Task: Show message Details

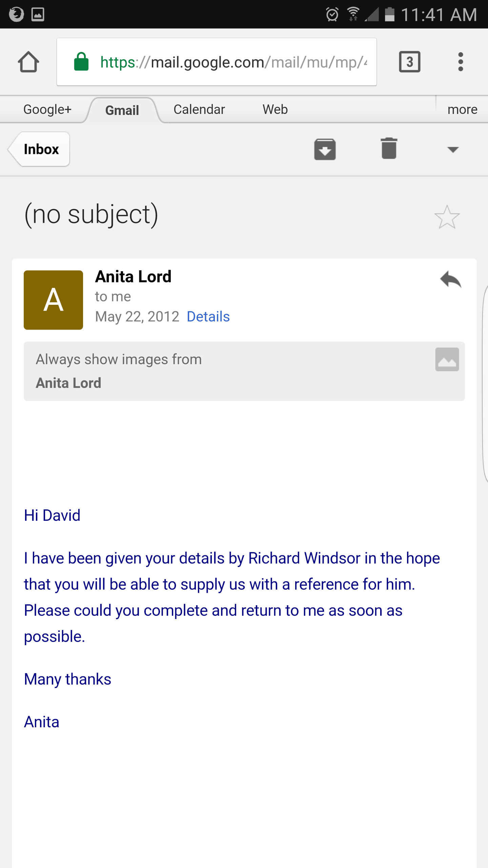Action: point(208,317)
